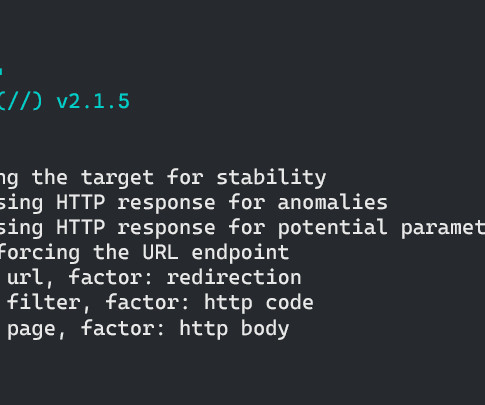This screenshot has height=405, width=485.
Task: Click the word 'potential' in output
Action: 333,228
